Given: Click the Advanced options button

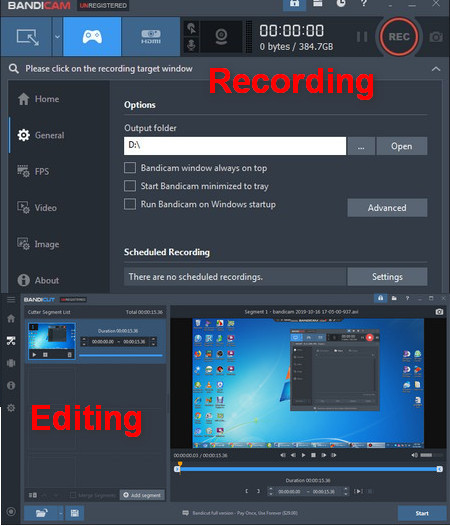Looking at the screenshot, I should pos(387,208).
